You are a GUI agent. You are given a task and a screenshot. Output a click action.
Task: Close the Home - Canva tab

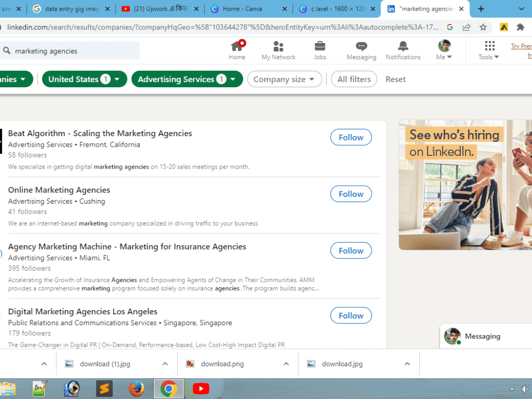pyautogui.click(x=284, y=9)
